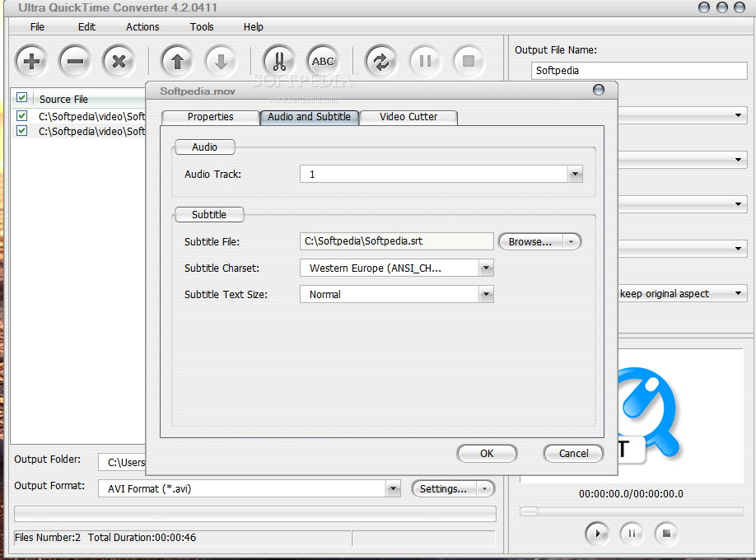The image size is (756, 560).
Task: Open the video cutter scissors icon
Action: click(279, 61)
